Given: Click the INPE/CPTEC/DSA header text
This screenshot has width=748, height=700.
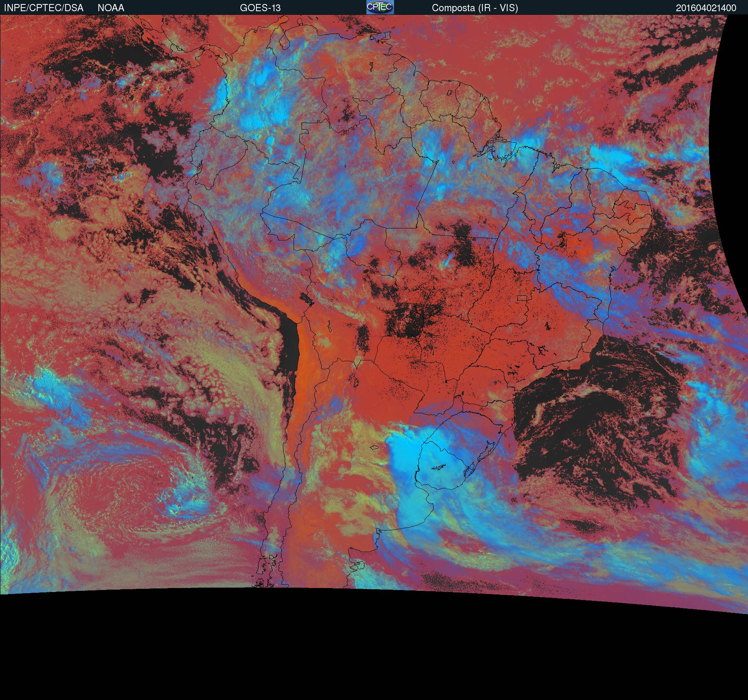Looking at the screenshot, I should point(44,8).
